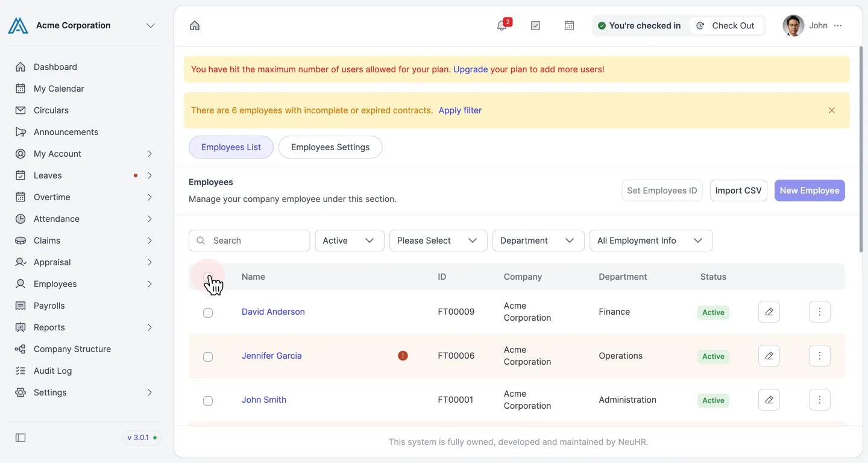The height and width of the screenshot is (463, 868).
Task: Dismiss the expired contracts warning banner
Action: (832, 110)
